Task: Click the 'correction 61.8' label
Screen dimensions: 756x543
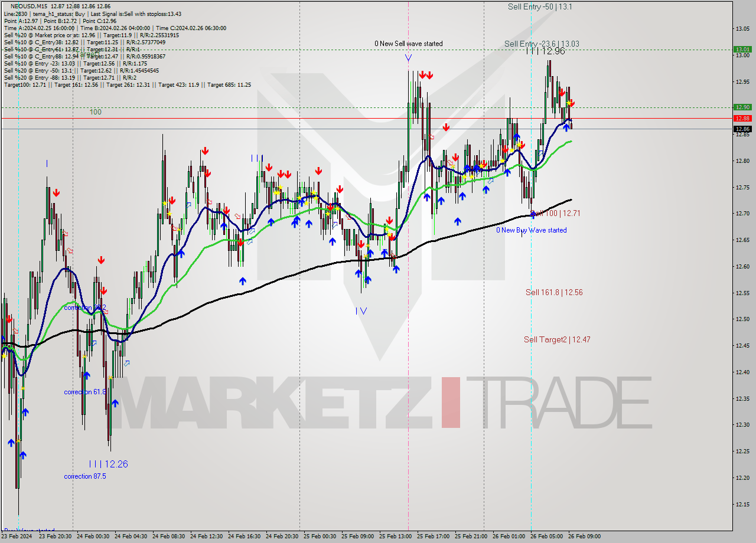Action: pyautogui.click(x=86, y=392)
